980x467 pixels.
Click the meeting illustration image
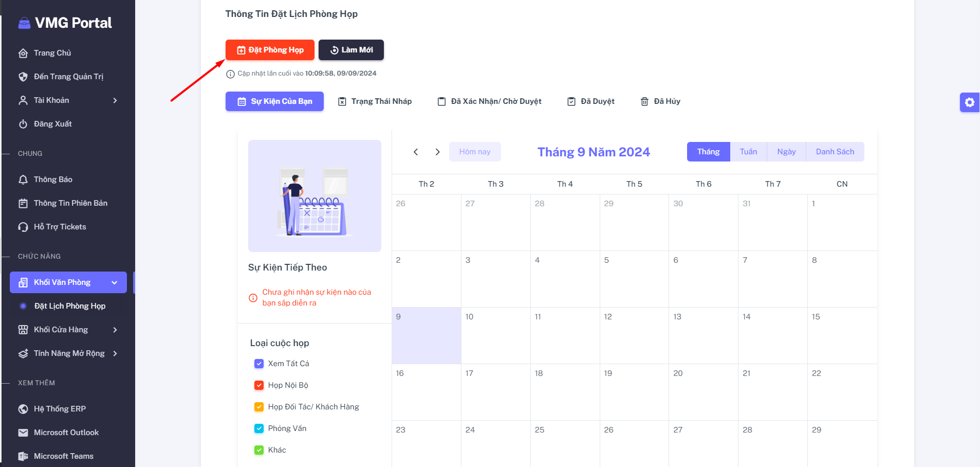315,196
